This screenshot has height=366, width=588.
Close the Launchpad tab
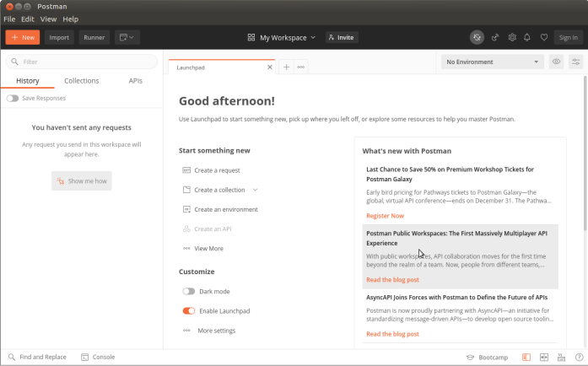270,67
